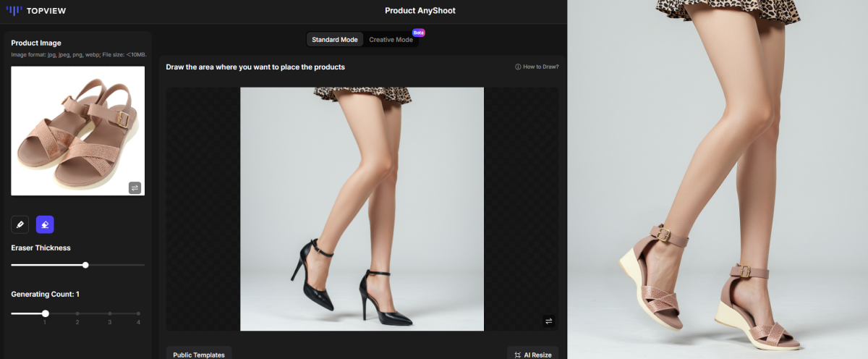The width and height of the screenshot is (868, 359).
Task: Select the brush drawing tool
Action: [20, 224]
